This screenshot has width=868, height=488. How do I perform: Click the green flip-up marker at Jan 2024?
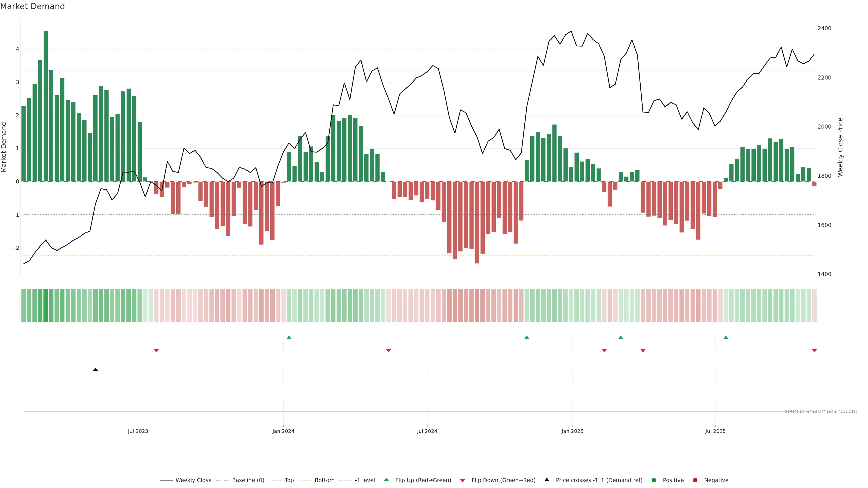pos(289,338)
